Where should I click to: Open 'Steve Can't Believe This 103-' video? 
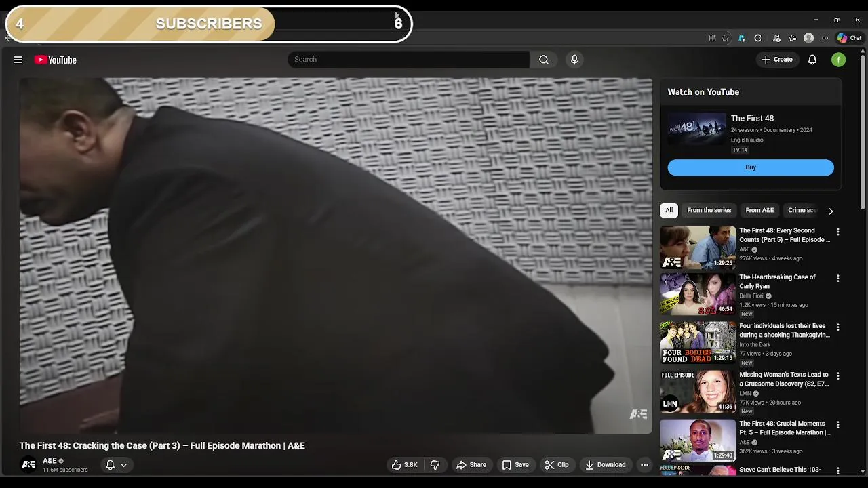[x=780, y=470]
